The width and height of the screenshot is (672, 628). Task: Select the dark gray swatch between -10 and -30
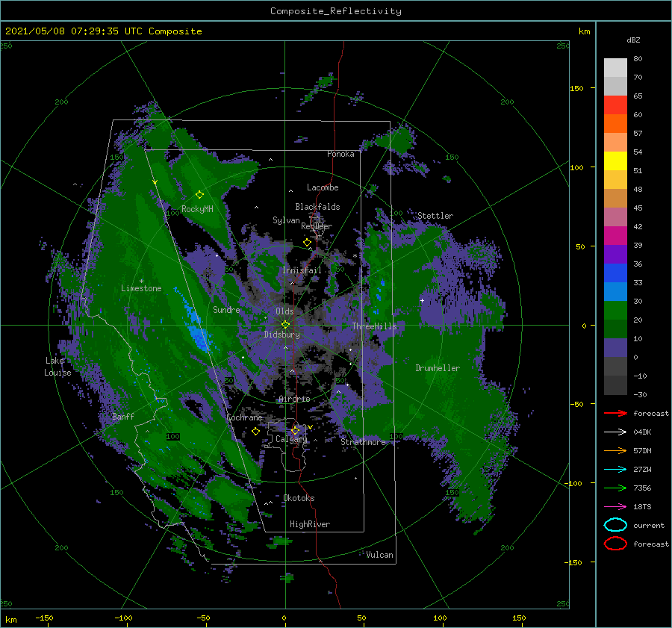pos(615,385)
